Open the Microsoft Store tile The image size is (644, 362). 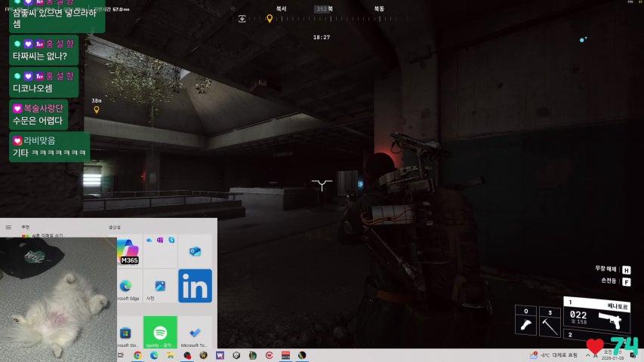pos(128,332)
